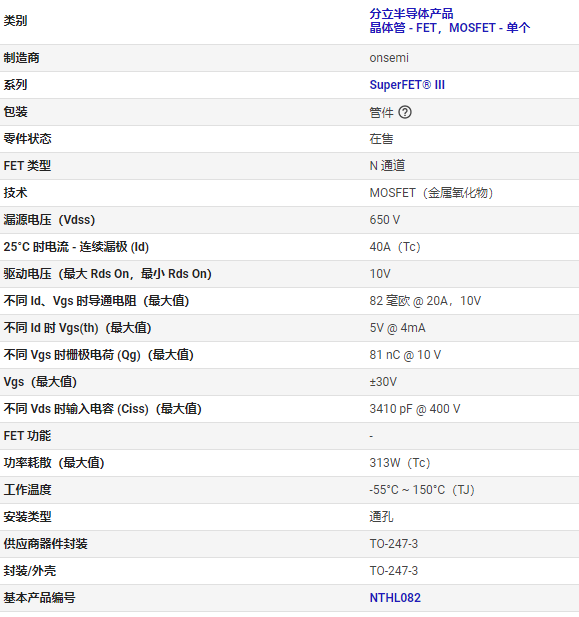The image size is (579, 617).
Task: Click the 通孔 mounting type value
Action: point(381,517)
